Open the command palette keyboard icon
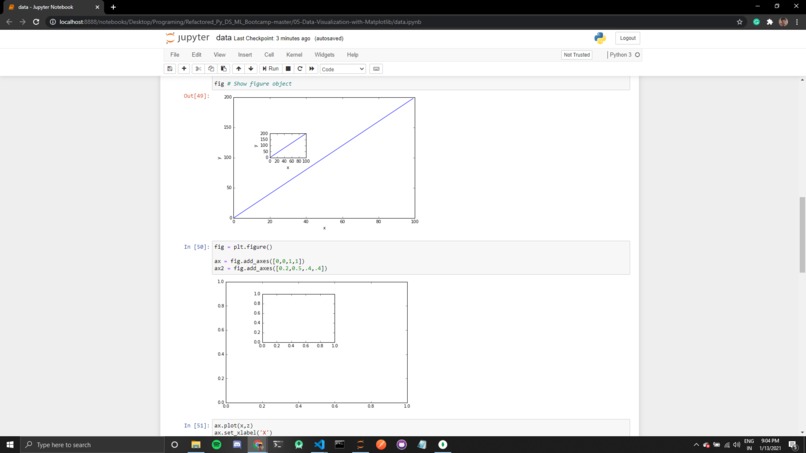Screen dimensions: 806x453 (x=376, y=69)
